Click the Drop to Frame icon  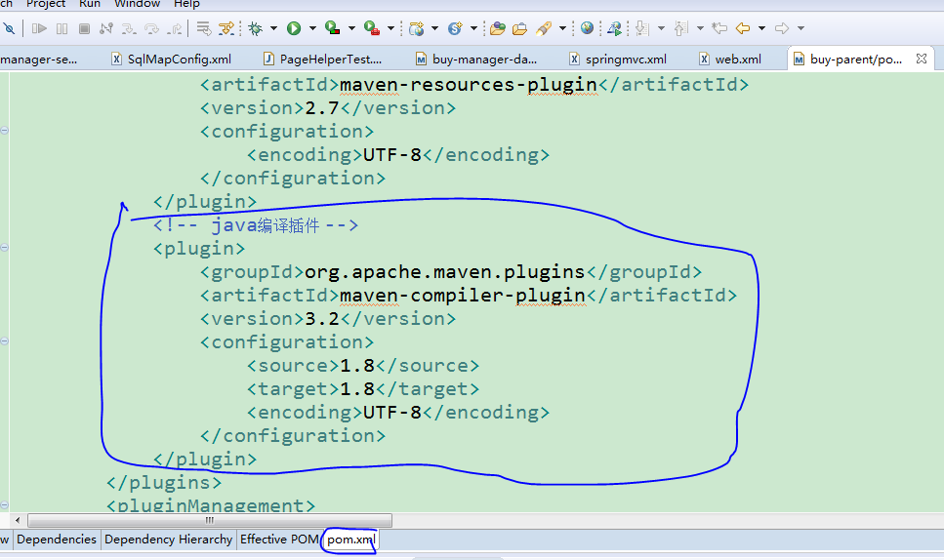point(204,28)
